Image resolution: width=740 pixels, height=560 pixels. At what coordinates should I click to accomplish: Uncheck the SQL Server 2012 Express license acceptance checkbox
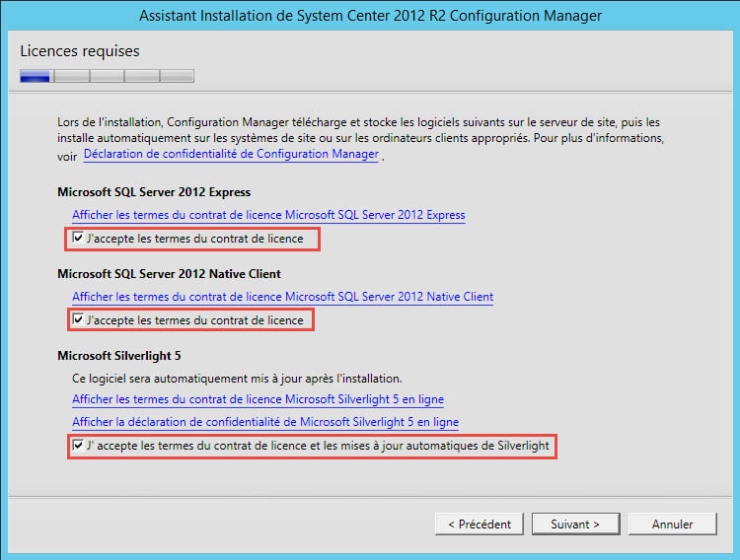pos(79,239)
